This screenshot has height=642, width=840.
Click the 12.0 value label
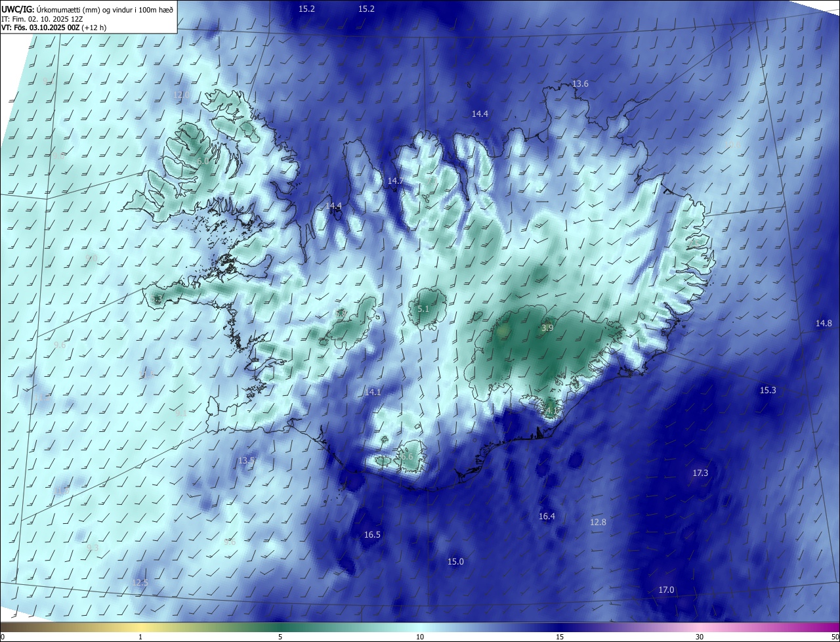point(181,95)
